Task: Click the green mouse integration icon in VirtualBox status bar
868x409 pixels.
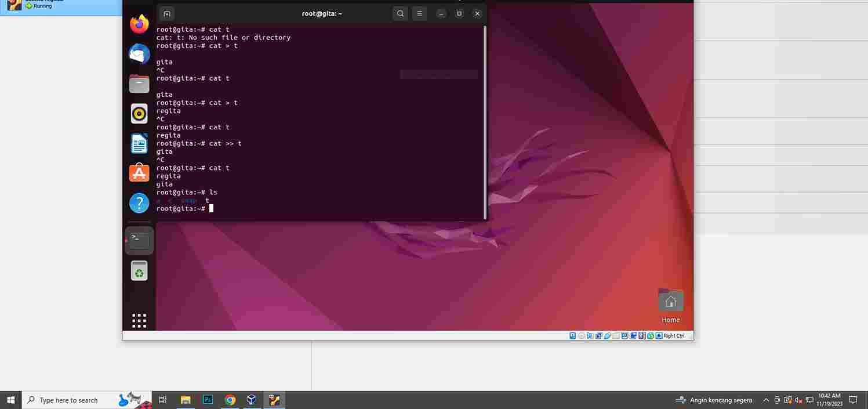Action: [x=650, y=336]
